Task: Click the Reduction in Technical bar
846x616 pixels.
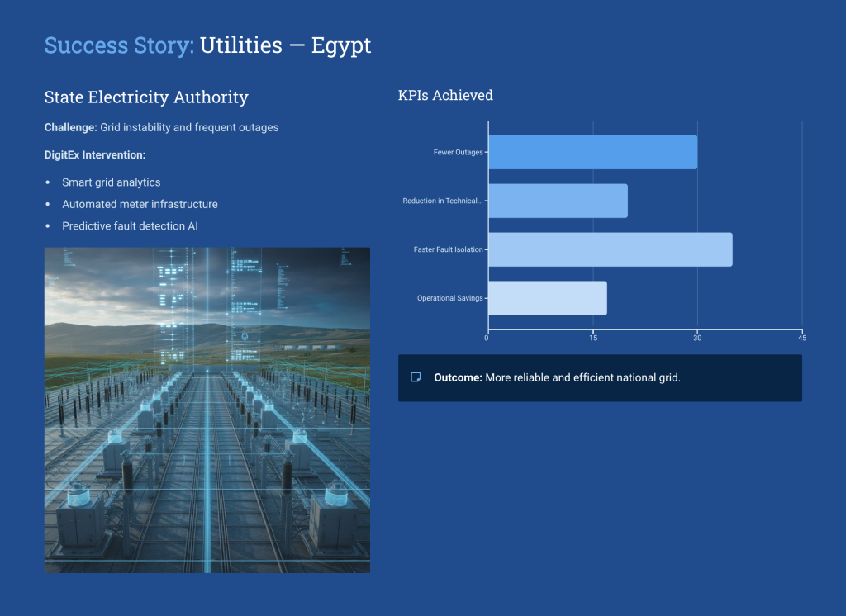Action: coord(558,201)
